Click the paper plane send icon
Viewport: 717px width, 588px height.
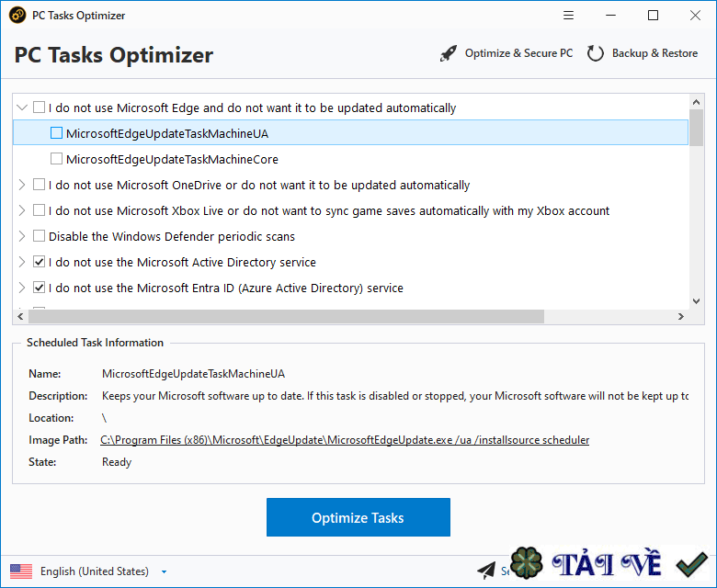(486, 571)
